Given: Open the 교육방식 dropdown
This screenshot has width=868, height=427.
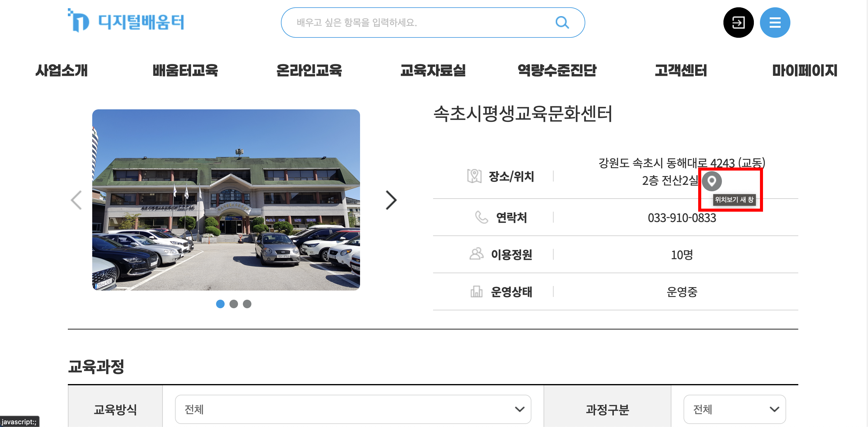Looking at the screenshot, I should click(352, 409).
